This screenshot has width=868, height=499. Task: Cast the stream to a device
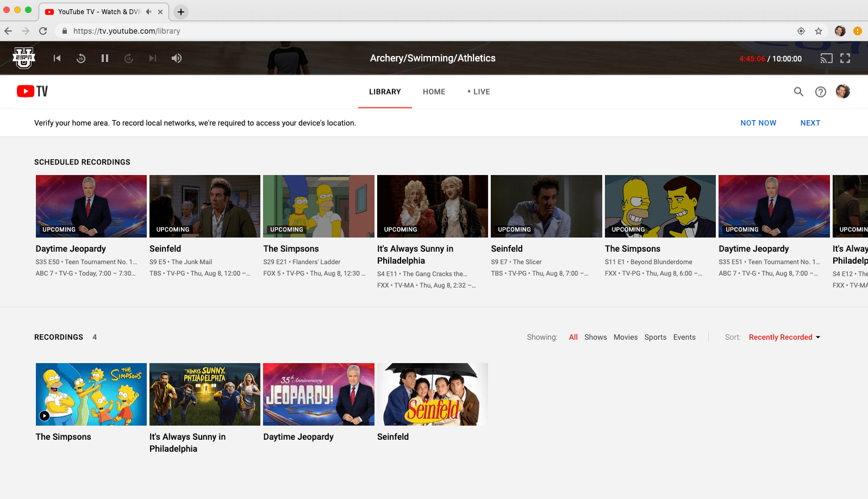tap(827, 58)
